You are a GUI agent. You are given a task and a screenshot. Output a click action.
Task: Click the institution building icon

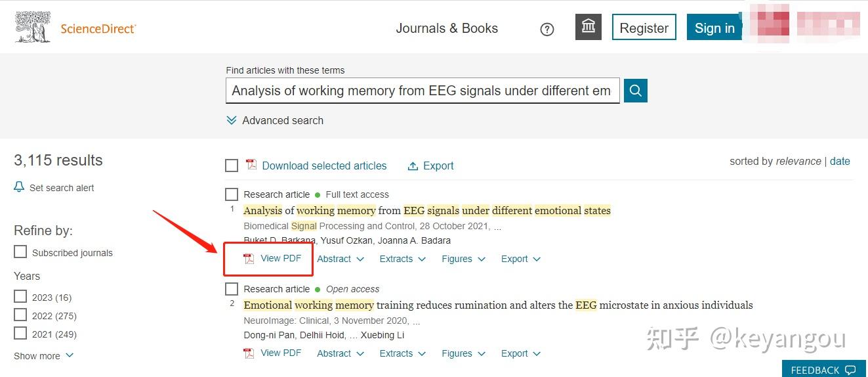(x=589, y=27)
